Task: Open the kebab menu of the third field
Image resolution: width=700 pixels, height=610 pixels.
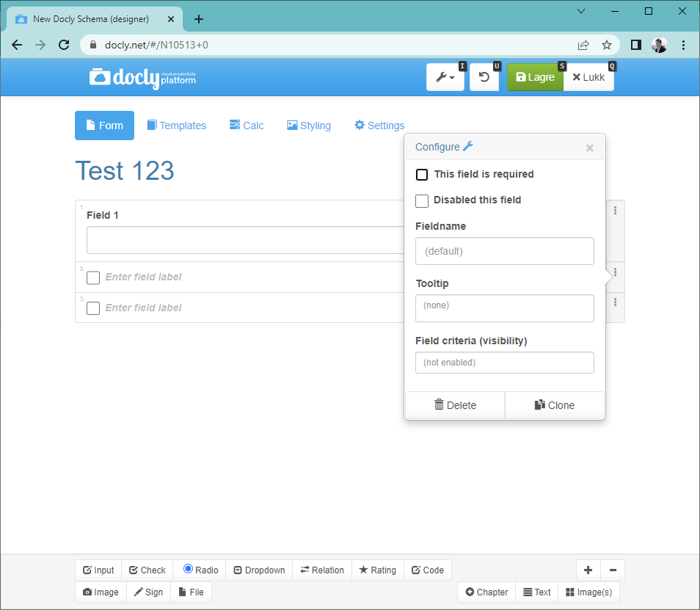Action: click(615, 302)
